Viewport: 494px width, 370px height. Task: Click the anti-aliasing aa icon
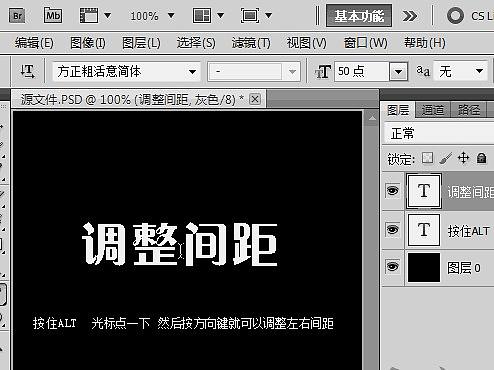pos(423,71)
